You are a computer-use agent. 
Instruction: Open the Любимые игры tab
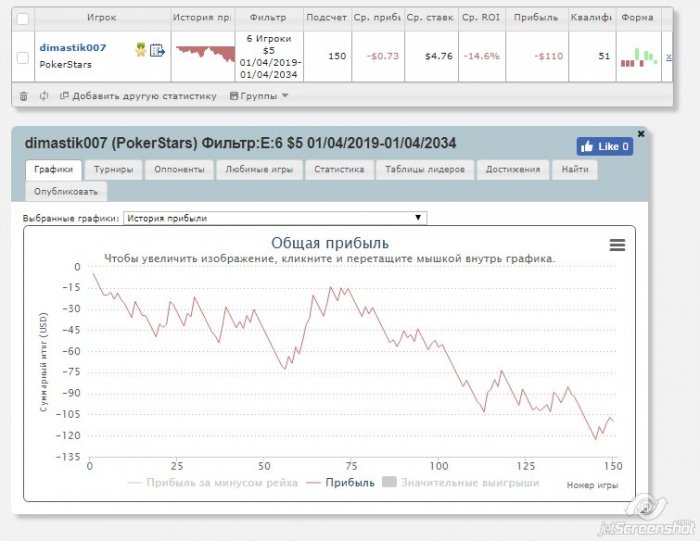point(259,170)
